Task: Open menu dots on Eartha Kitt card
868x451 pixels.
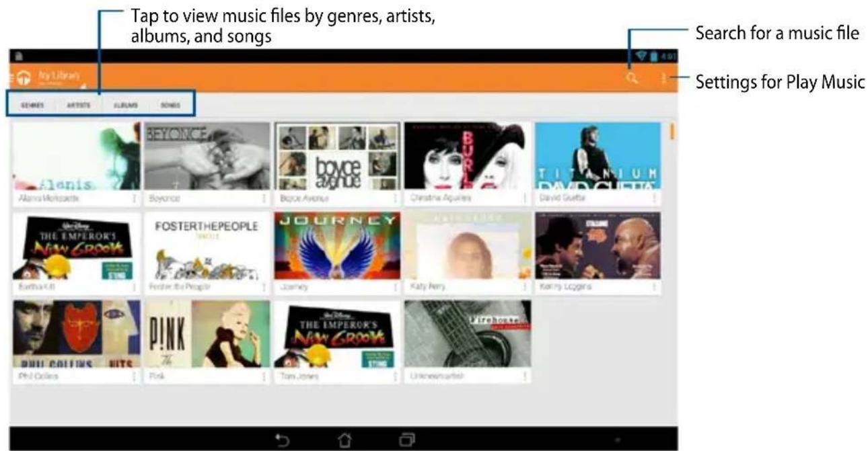Action: [x=134, y=287]
